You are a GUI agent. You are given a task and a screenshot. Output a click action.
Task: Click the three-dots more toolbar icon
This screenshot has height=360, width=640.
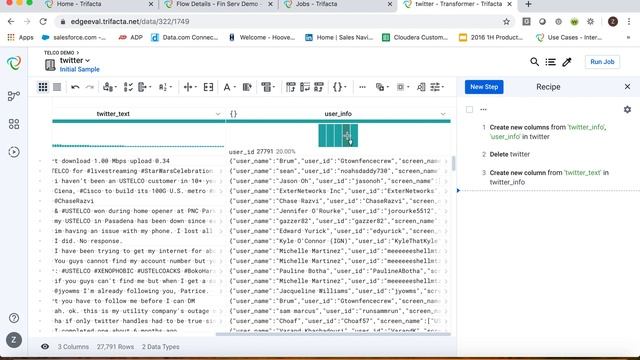362,87
